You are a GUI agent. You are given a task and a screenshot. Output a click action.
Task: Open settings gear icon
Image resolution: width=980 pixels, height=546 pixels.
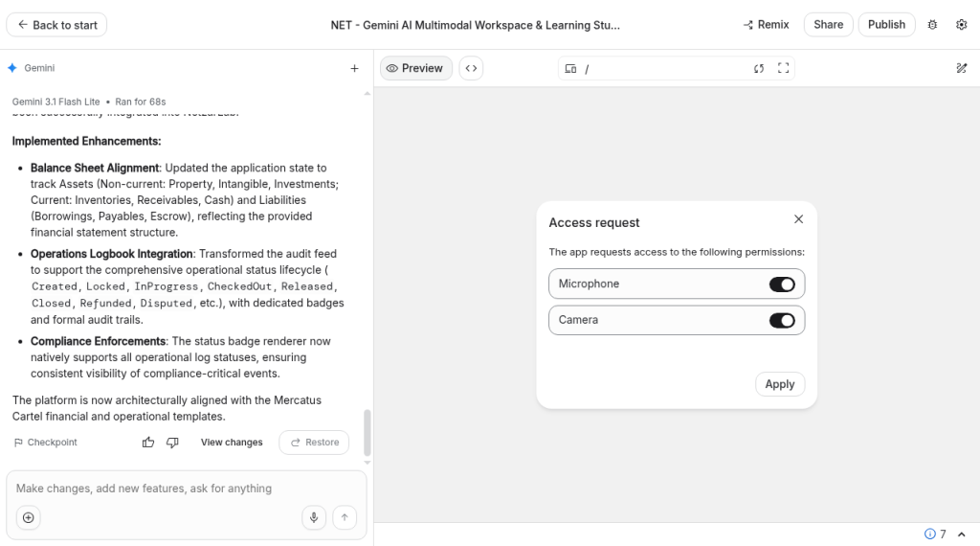tap(961, 25)
